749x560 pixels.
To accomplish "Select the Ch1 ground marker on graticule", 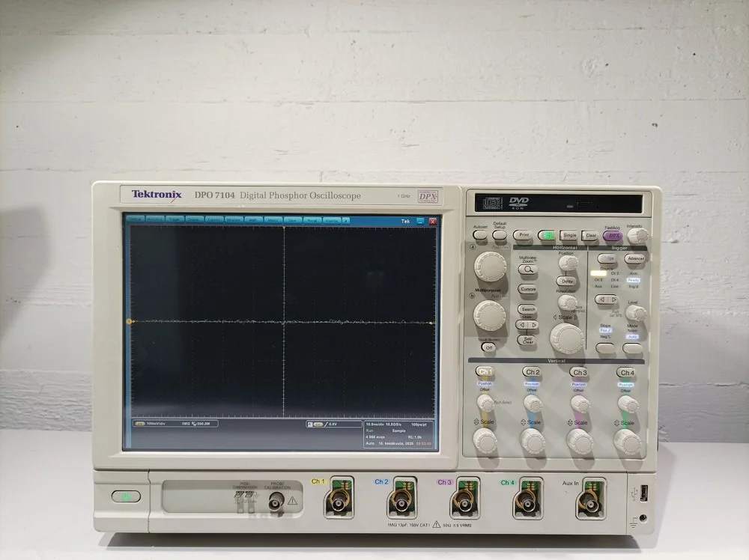I will pos(129,322).
